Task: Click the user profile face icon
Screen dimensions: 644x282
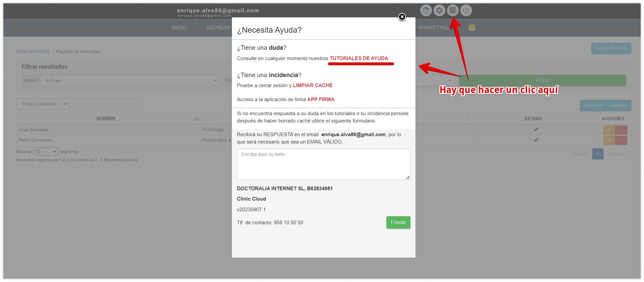Action: 426,11
